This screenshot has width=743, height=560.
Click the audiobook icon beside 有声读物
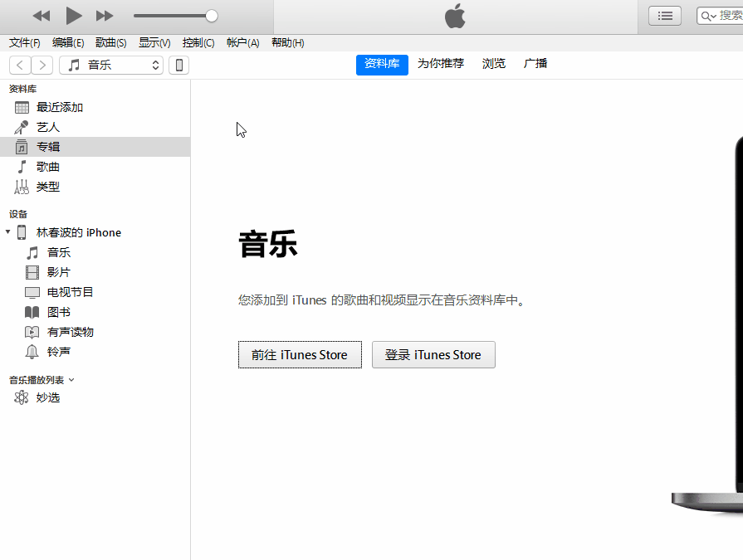tap(32, 333)
